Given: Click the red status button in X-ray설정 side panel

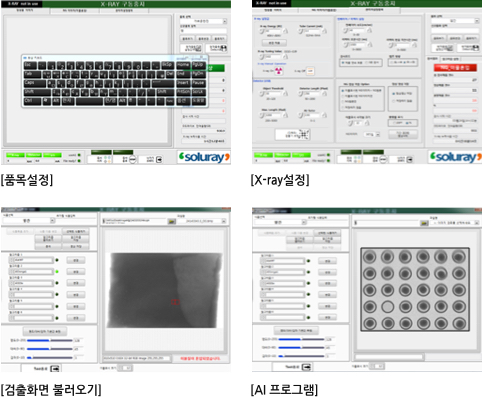Looking at the screenshot, I should pyautogui.click(x=455, y=68).
